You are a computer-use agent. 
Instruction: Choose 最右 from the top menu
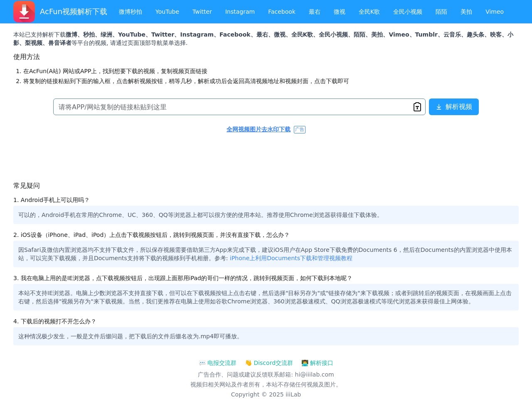point(314,12)
